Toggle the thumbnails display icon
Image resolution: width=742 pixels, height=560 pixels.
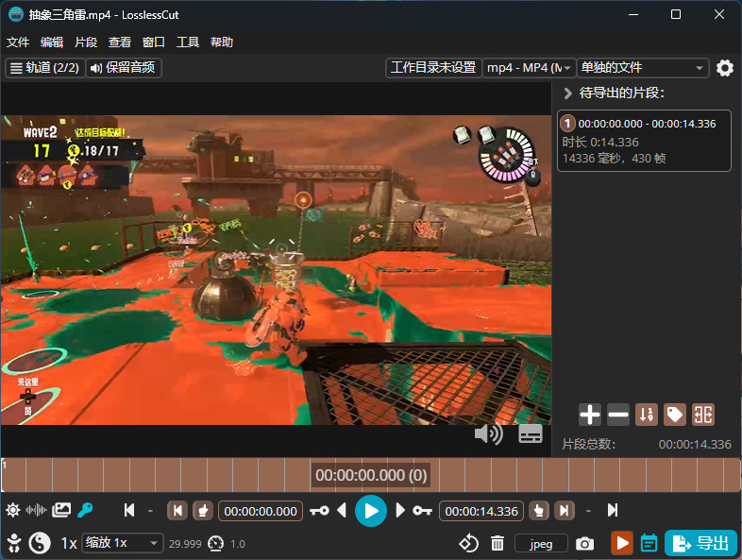(x=61, y=510)
